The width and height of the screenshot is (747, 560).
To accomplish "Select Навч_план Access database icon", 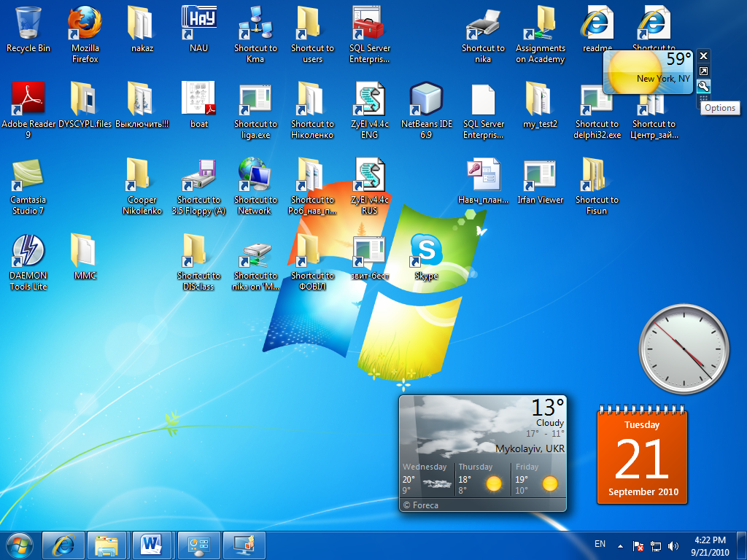I will click(x=483, y=181).
